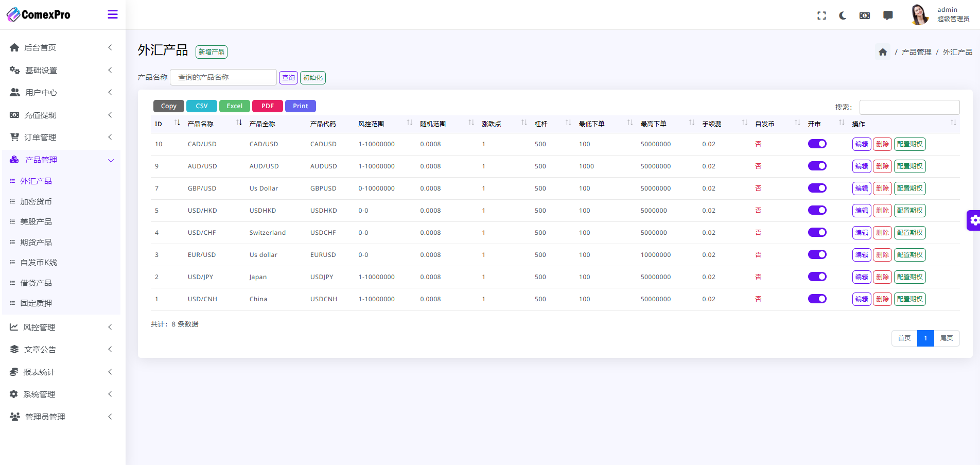Go to 期货产品 in the sidebar
This screenshot has height=465, width=980.
(36, 242)
